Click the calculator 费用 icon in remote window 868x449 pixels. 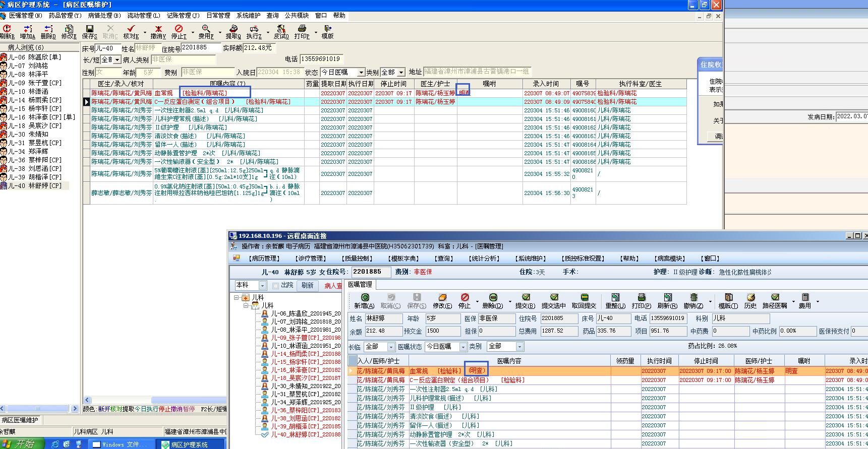tap(805, 297)
